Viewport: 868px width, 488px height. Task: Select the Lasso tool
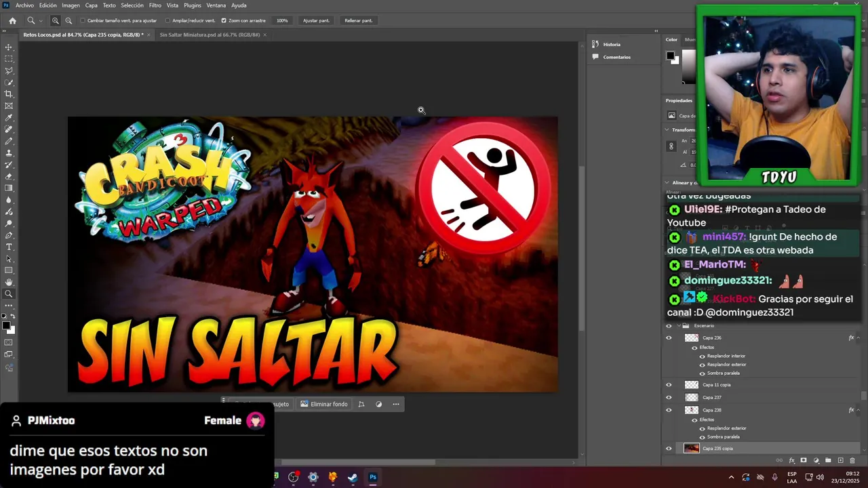pos(9,70)
